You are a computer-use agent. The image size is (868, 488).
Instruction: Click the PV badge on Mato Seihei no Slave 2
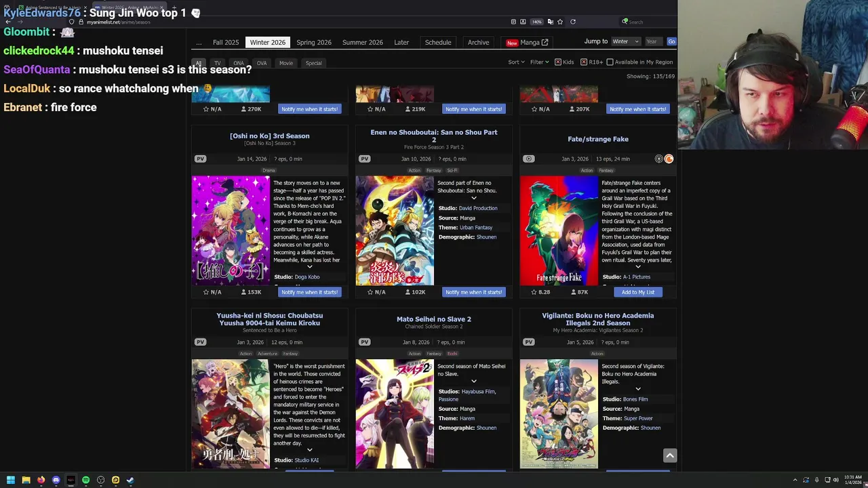pyautogui.click(x=364, y=342)
